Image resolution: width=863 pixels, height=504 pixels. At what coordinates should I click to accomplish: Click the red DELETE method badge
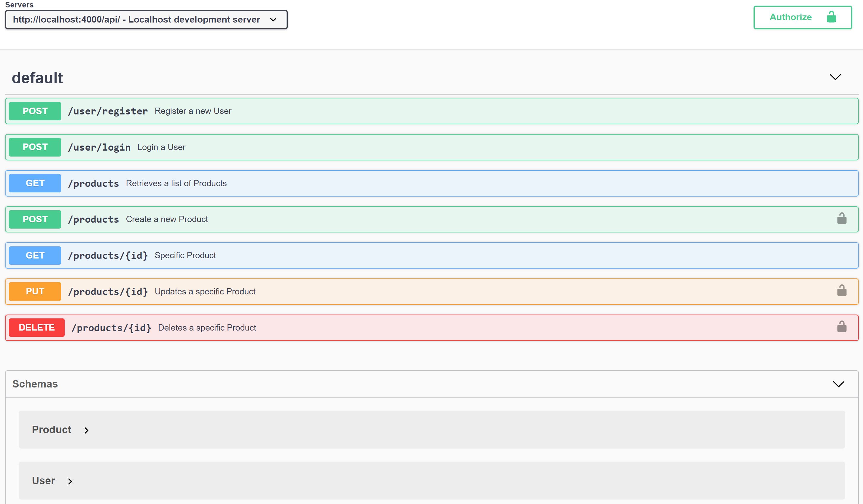[x=37, y=327]
